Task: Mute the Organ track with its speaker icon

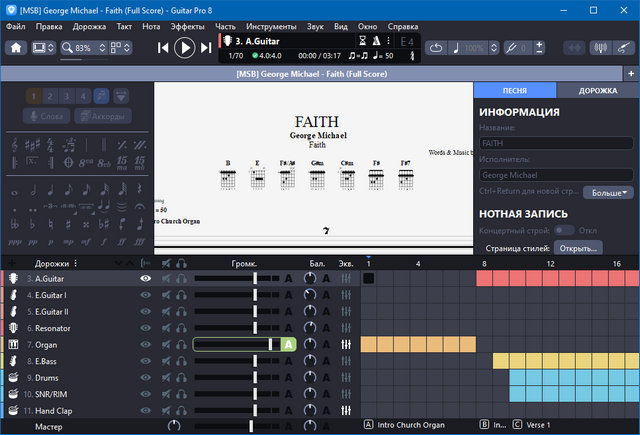Action: click(166, 344)
